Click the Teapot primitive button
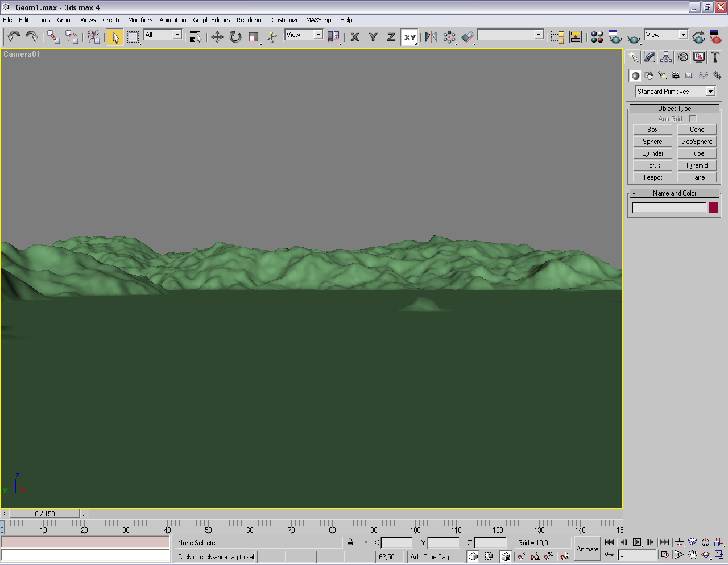 652,177
